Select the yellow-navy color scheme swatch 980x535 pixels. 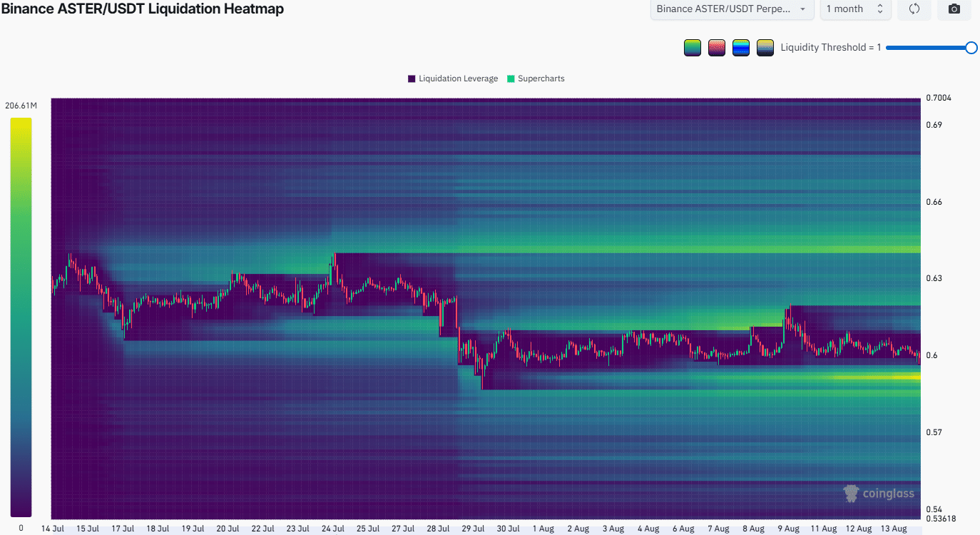tap(765, 48)
